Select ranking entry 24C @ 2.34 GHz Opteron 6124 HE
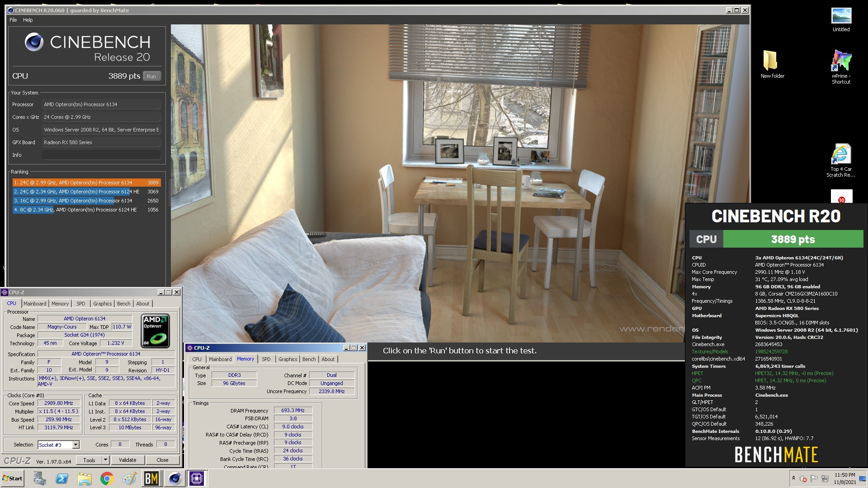This screenshot has height=488, width=868. point(86,192)
